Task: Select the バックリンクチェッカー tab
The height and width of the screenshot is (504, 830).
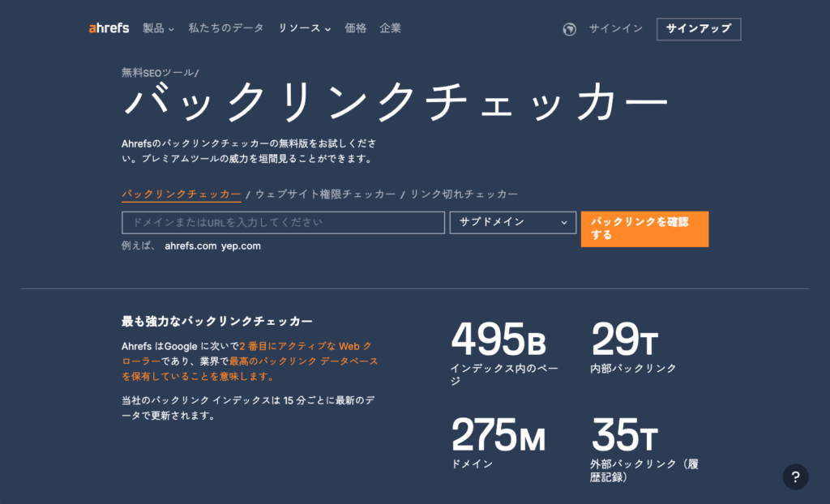Action: coord(181,194)
